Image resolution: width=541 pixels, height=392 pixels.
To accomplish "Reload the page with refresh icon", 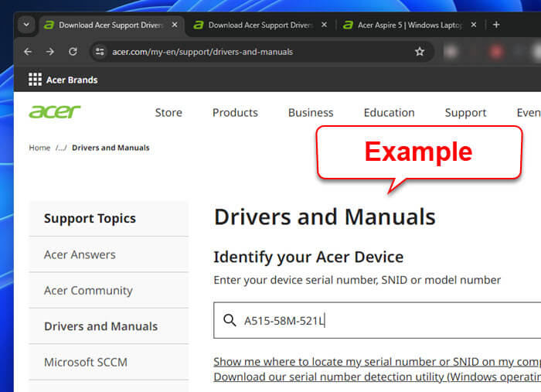I will [73, 52].
